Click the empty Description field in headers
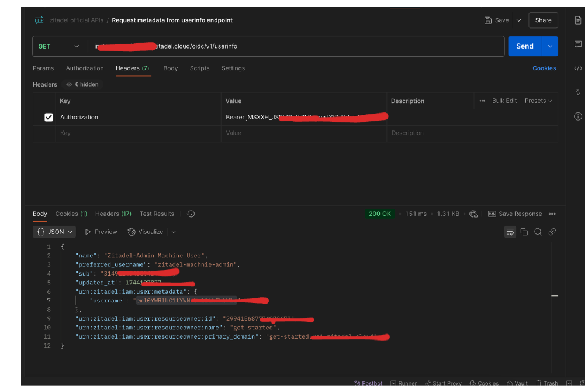The height and width of the screenshot is (392, 588). 472,133
